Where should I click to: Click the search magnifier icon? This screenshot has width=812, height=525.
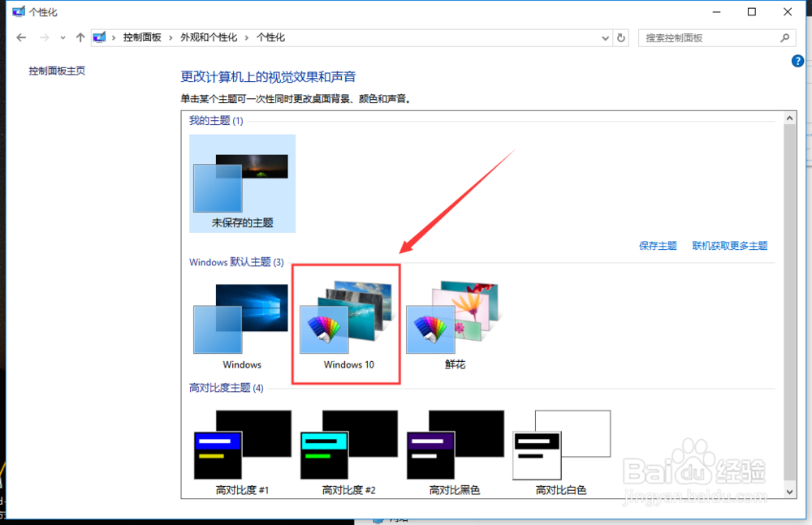tap(784, 37)
